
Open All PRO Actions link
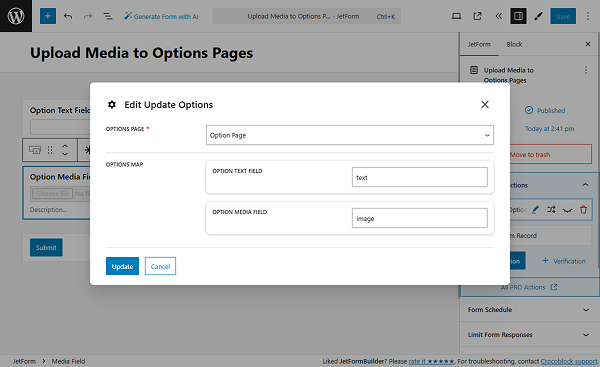tap(528, 287)
